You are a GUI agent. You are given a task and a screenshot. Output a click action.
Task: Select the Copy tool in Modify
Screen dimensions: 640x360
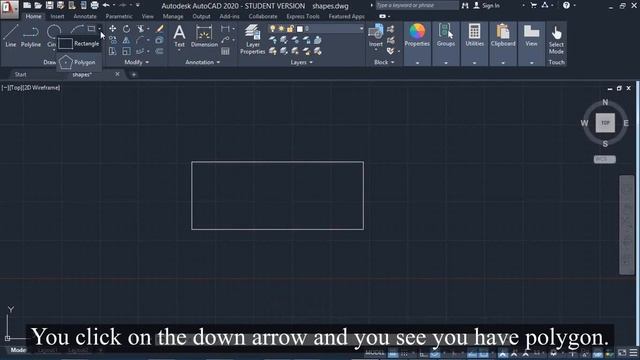pyautogui.click(x=112, y=40)
